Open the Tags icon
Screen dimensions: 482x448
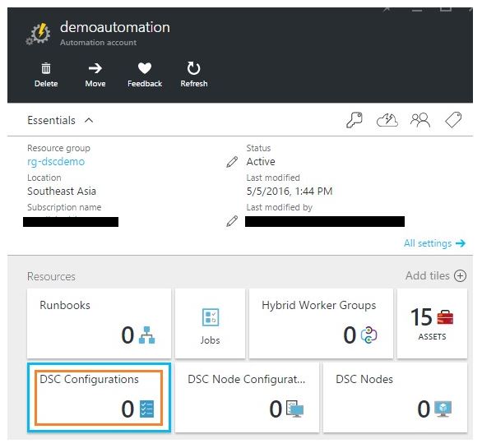(453, 119)
